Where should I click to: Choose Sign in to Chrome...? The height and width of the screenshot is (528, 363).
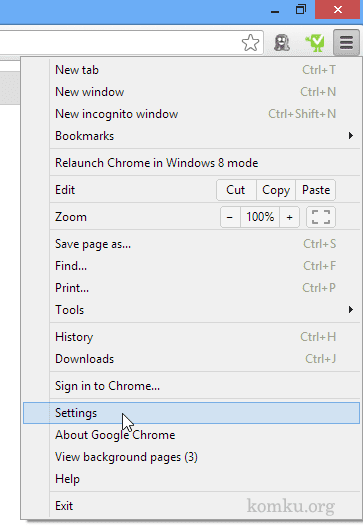coord(205,386)
